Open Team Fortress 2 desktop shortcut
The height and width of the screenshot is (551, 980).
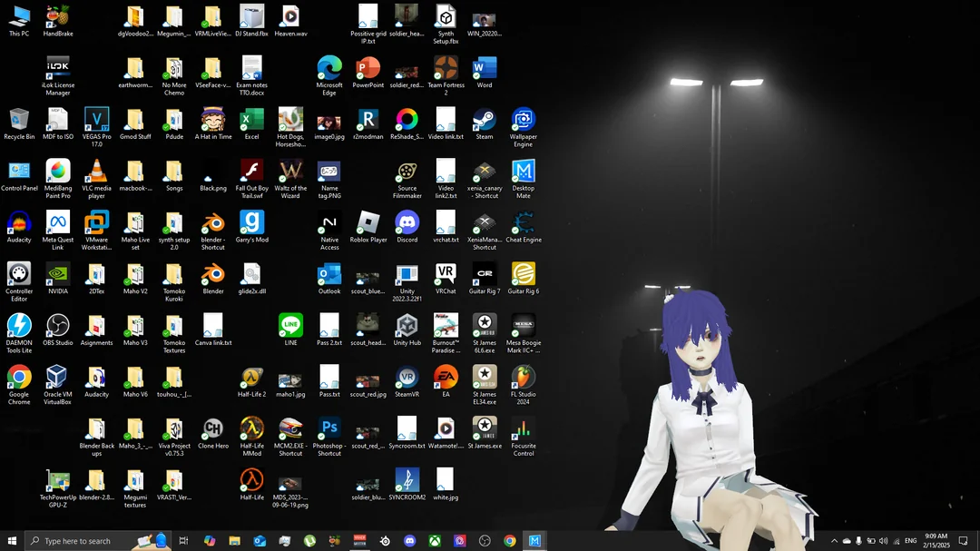pos(446,75)
